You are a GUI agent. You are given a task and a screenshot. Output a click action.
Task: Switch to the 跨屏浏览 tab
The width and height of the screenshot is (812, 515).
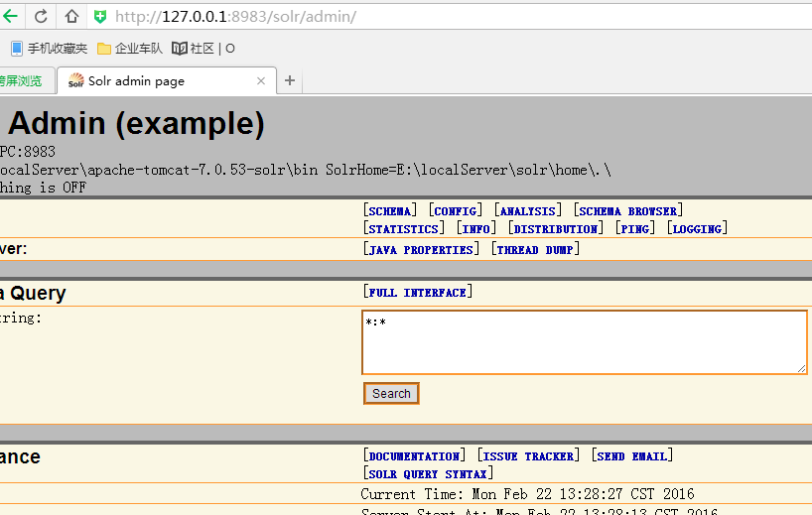(x=27, y=80)
